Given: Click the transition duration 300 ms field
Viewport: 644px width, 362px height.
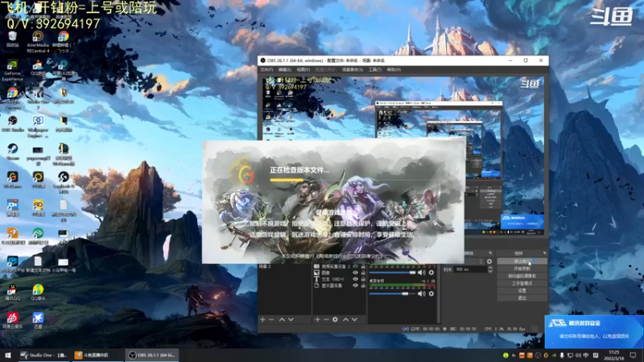Looking at the screenshot, I should tap(470, 269).
